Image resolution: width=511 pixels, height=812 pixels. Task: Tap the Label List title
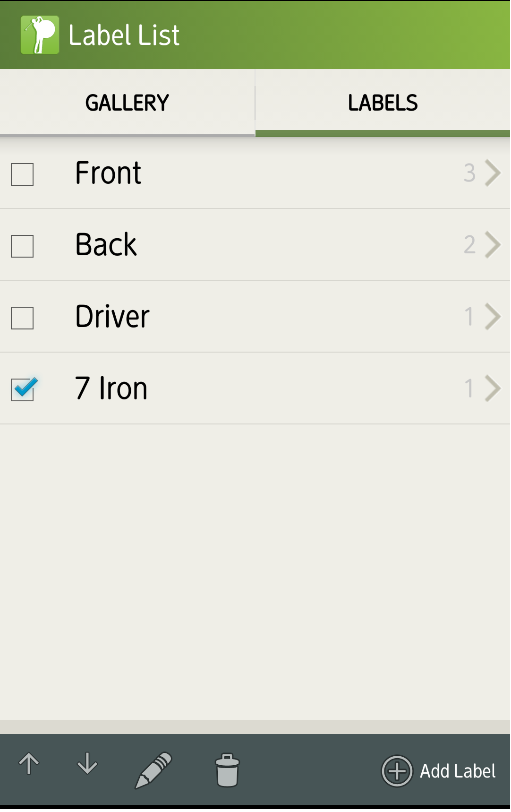coord(124,35)
